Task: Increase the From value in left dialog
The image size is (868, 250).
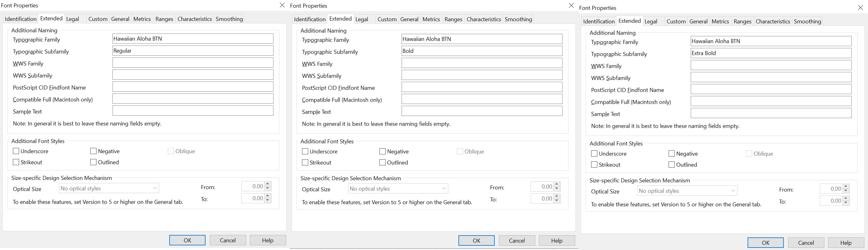Action: pyautogui.click(x=268, y=184)
